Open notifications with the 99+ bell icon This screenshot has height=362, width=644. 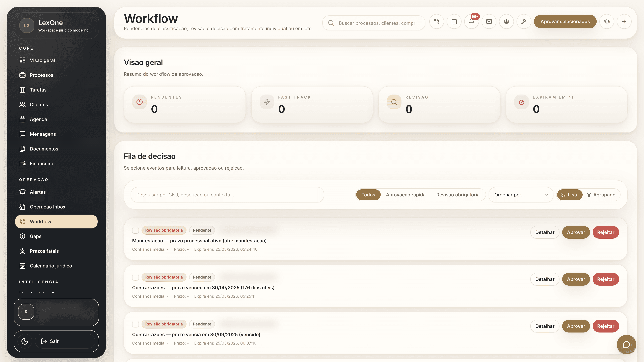point(471,21)
